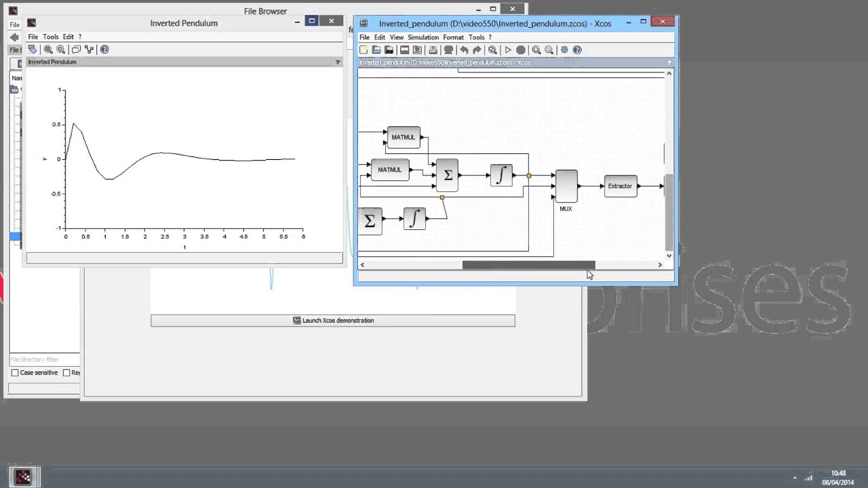Image resolution: width=868 pixels, height=488 pixels.
Task: Open Tools menu in Xcos window
Action: tap(477, 37)
